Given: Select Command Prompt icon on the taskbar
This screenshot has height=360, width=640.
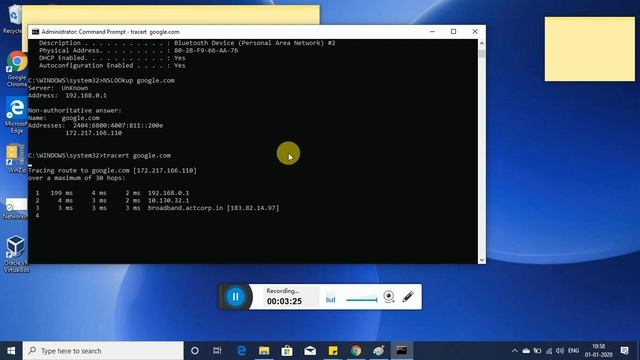Looking at the screenshot, I should (x=402, y=351).
